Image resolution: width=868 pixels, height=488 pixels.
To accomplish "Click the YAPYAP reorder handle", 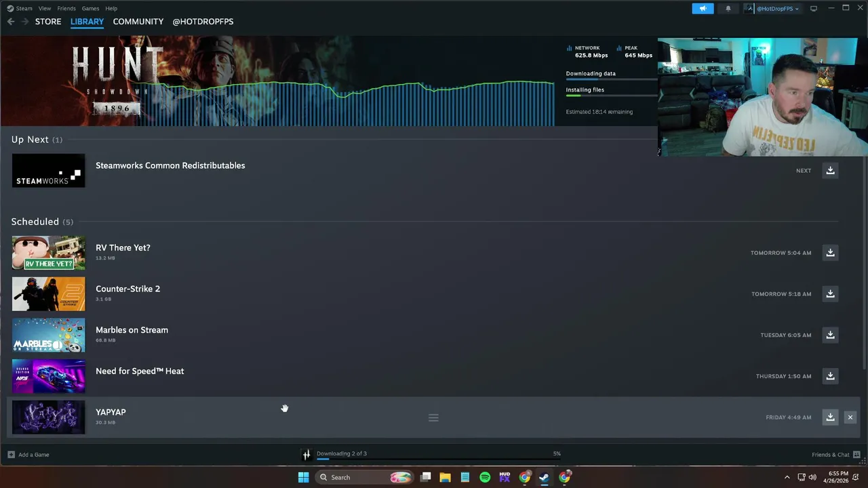I will point(433,418).
